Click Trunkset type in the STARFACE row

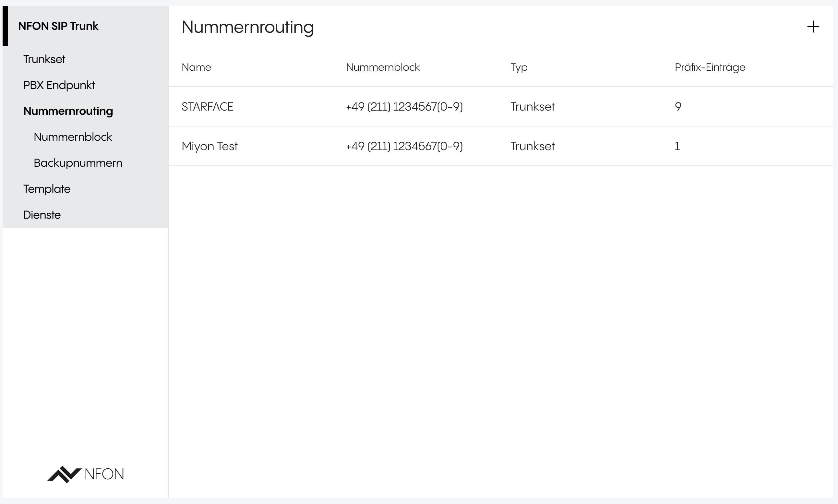tap(533, 107)
